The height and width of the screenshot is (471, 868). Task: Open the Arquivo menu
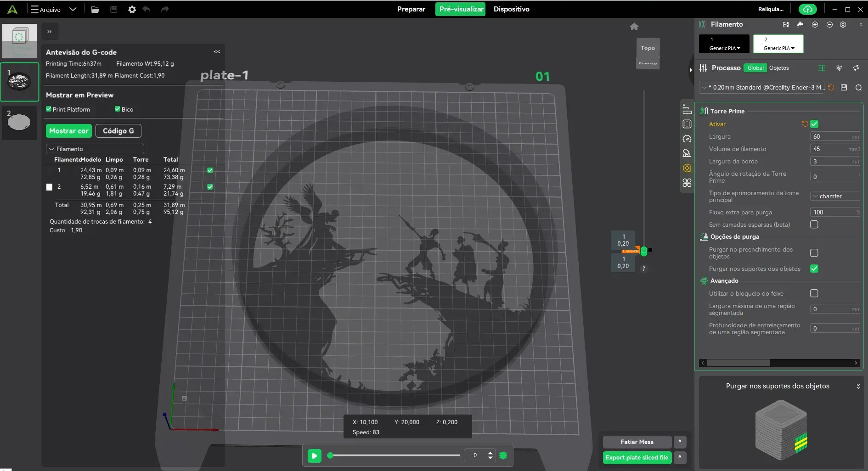pyautogui.click(x=45, y=9)
